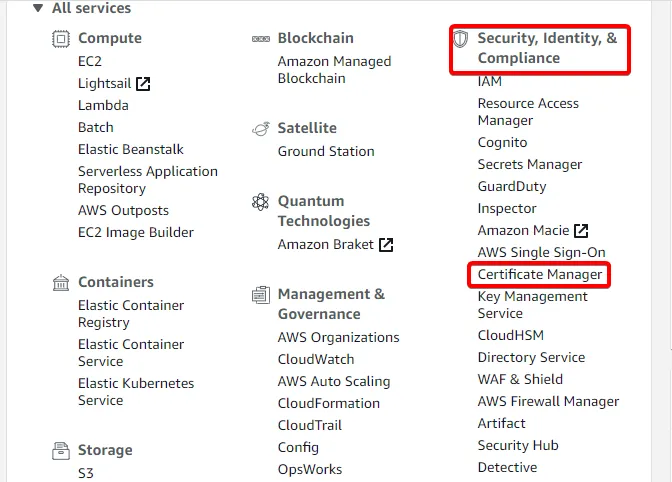Click the All services heading text

pyautogui.click(x=91, y=8)
